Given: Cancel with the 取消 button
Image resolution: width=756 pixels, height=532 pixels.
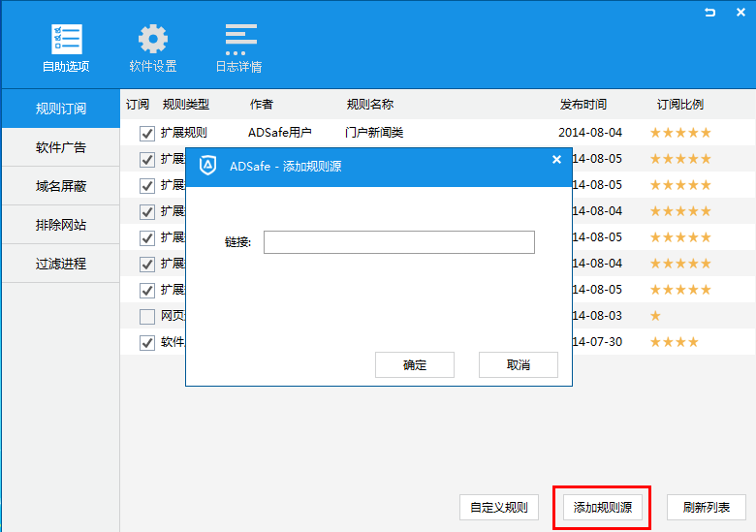Looking at the screenshot, I should pyautogui.click(x=519, y=364).
